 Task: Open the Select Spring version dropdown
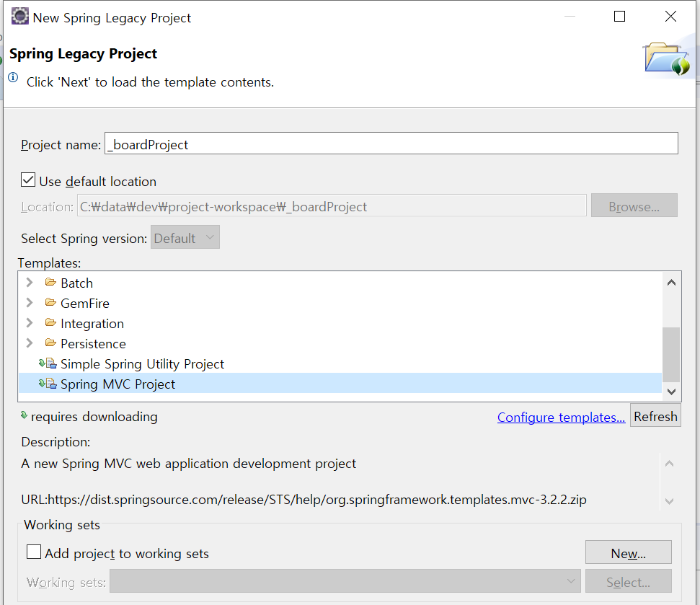tap(185, 238)
